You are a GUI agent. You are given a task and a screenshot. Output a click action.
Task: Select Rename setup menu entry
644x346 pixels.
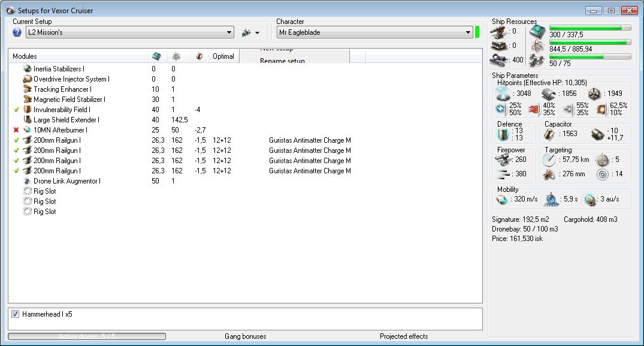tap(282, 61)
